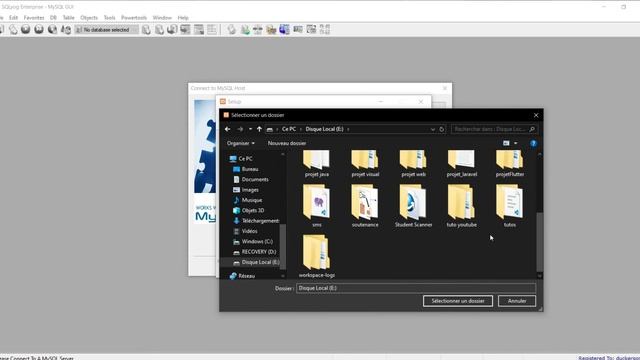Expand the chevron after Ce PC in the address bar

[301, 129]
